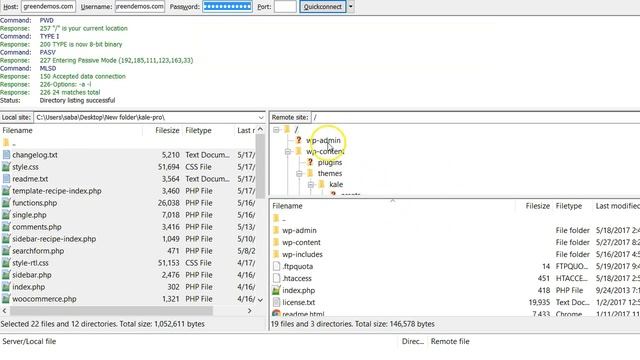
Task: Click the parent folder icon in remote list
Action: (276, 218)
